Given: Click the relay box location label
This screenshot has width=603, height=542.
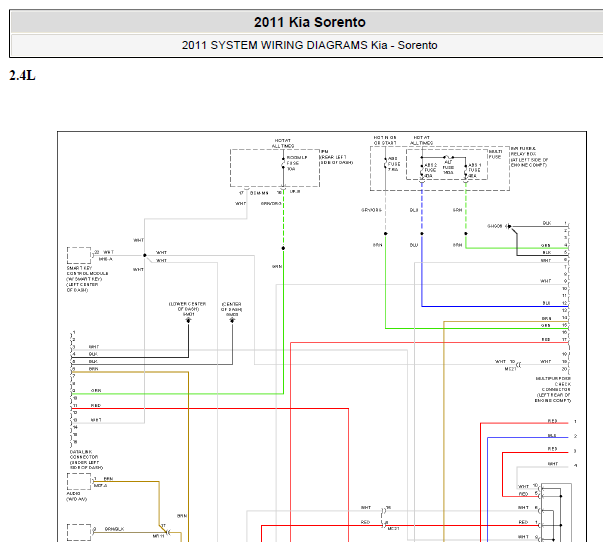Looking at the screenshot, I should coord(529,157).
